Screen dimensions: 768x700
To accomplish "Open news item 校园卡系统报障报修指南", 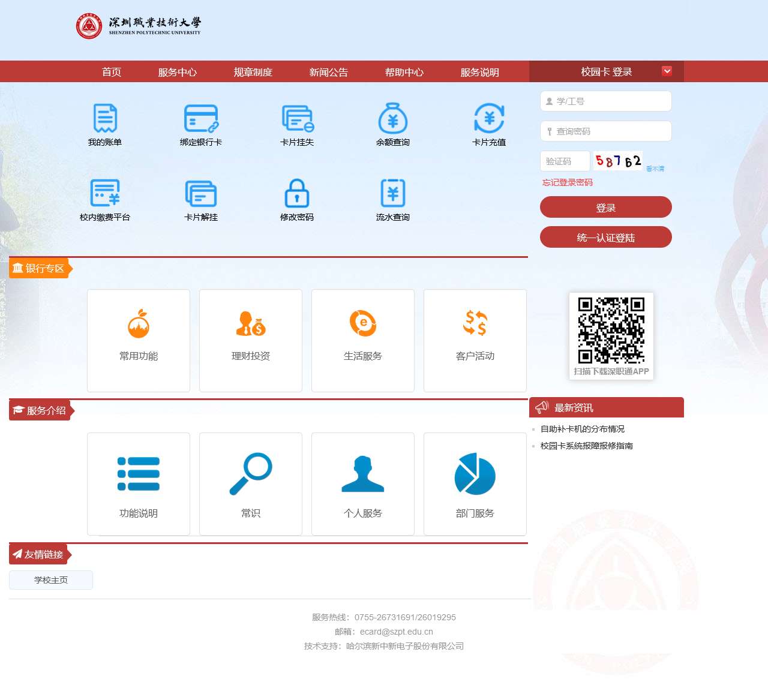I will point(587,446).
